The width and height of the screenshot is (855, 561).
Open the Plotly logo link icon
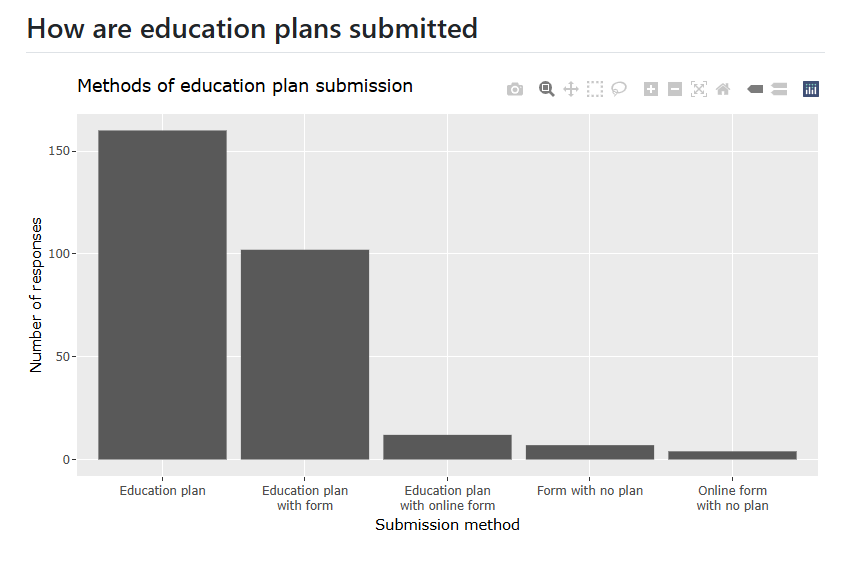pos(810,89)
